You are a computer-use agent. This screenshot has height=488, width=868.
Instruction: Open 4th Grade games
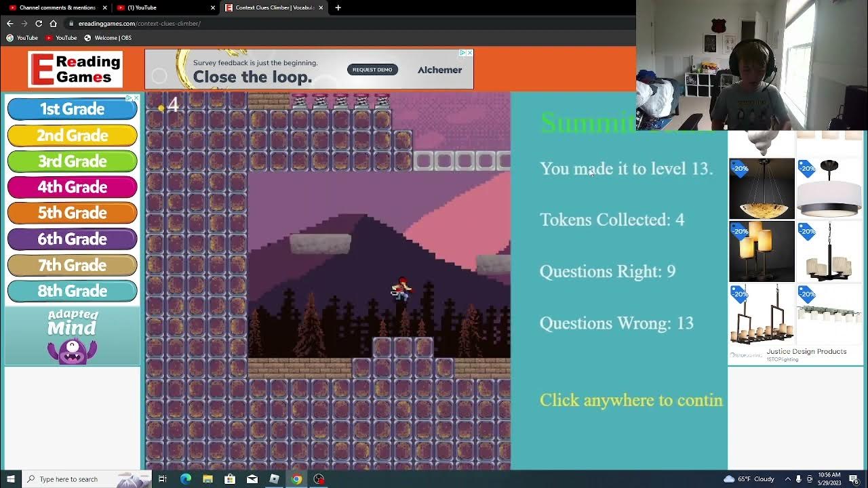[x=72, y=186]
